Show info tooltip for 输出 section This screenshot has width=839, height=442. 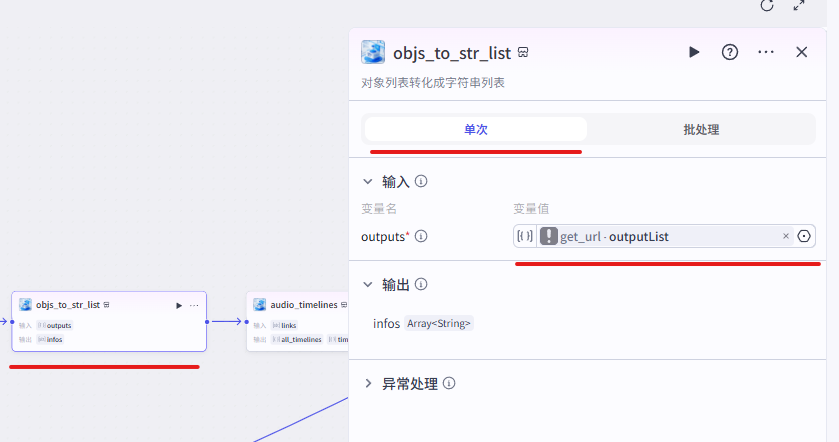(x=421, y=284)
